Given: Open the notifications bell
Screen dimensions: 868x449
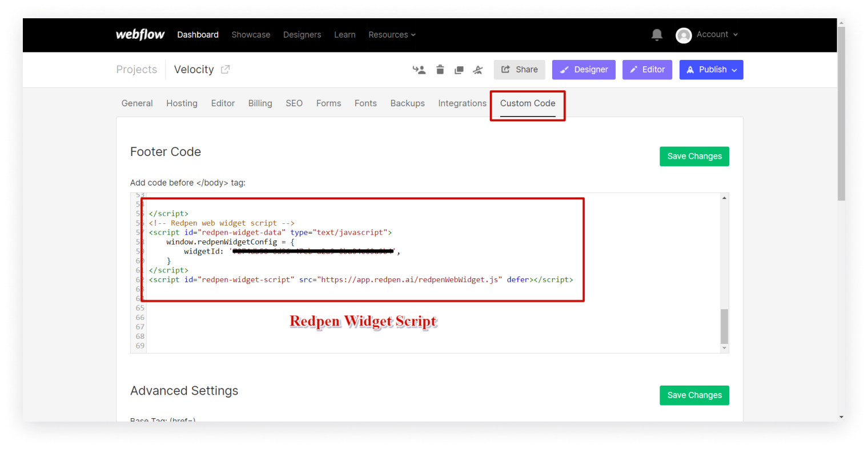Looking at the screenshot, I should click(657, 35).
